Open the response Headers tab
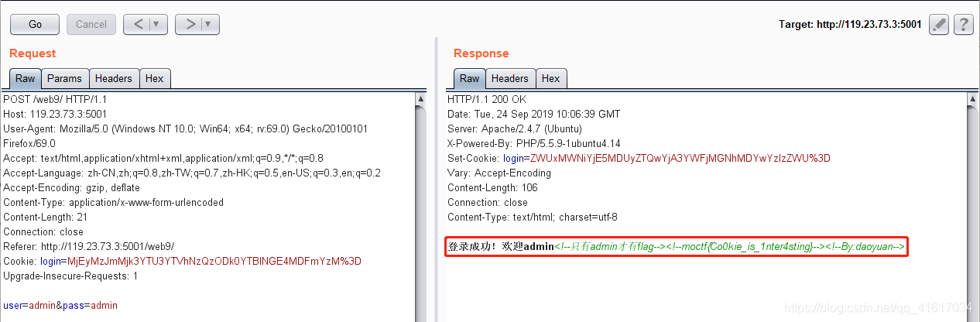Viewport: 980px width, 322px height. tap(509, 78)
